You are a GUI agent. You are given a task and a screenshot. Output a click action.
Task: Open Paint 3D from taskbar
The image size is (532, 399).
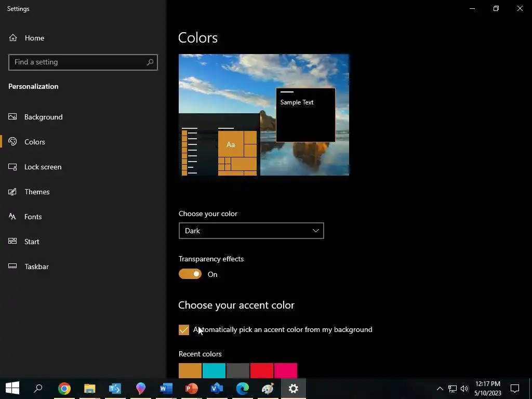pyautogui.click(x=140, y=388)
